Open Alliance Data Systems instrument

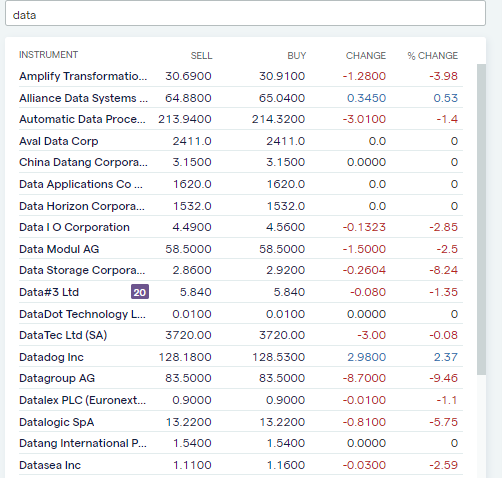tap(83, 98)
